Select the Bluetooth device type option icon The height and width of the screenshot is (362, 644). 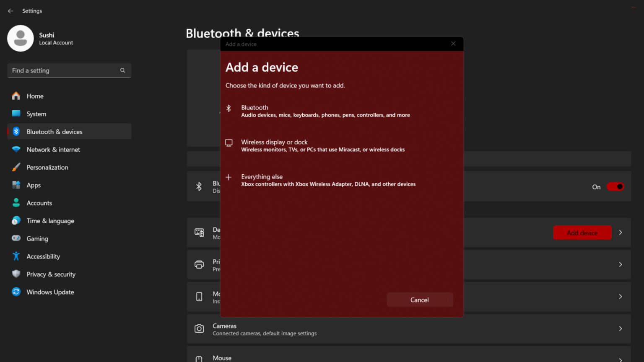click(229, 108)
